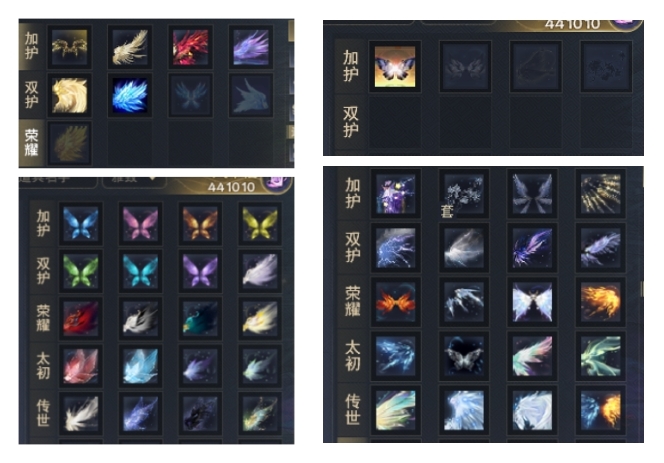
Task: Select the blue butterfly wings icon
Action: [80, 224]
